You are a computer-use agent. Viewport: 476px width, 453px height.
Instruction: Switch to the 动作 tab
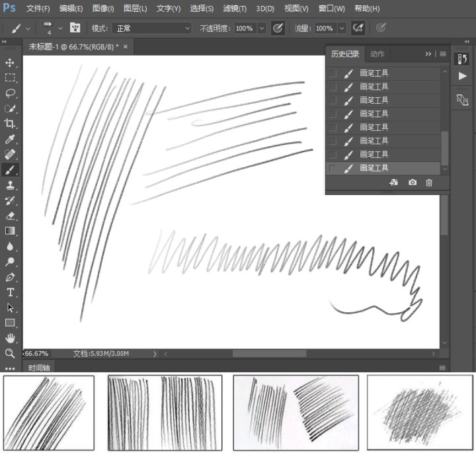click(x=377, y=54)
